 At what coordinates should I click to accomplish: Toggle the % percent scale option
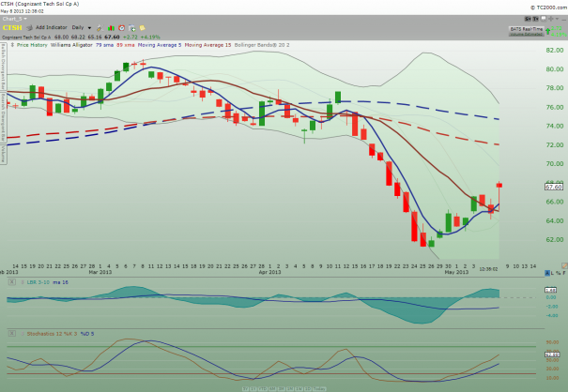pos(559,273)
